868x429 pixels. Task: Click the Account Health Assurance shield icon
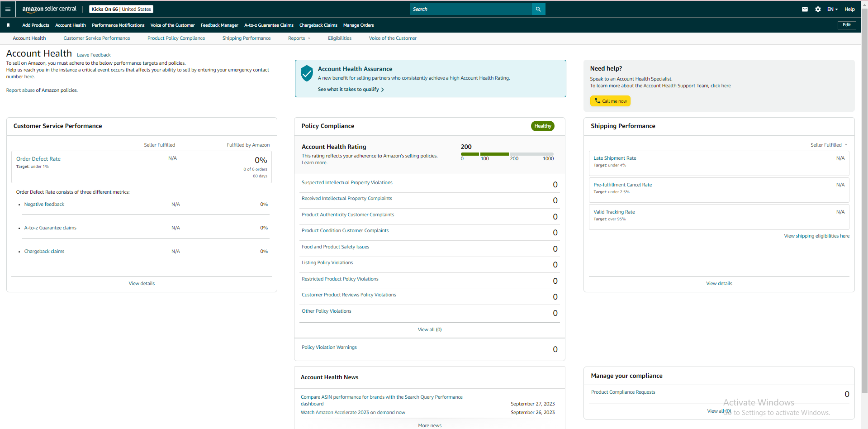click(x=307, y=73)
